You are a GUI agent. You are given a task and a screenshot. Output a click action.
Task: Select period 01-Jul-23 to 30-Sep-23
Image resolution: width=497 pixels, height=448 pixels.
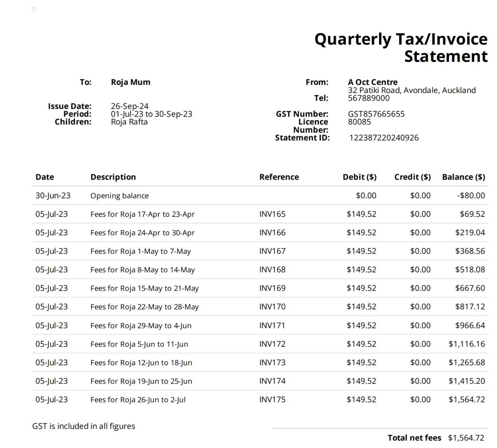click(x=151, y=114)
